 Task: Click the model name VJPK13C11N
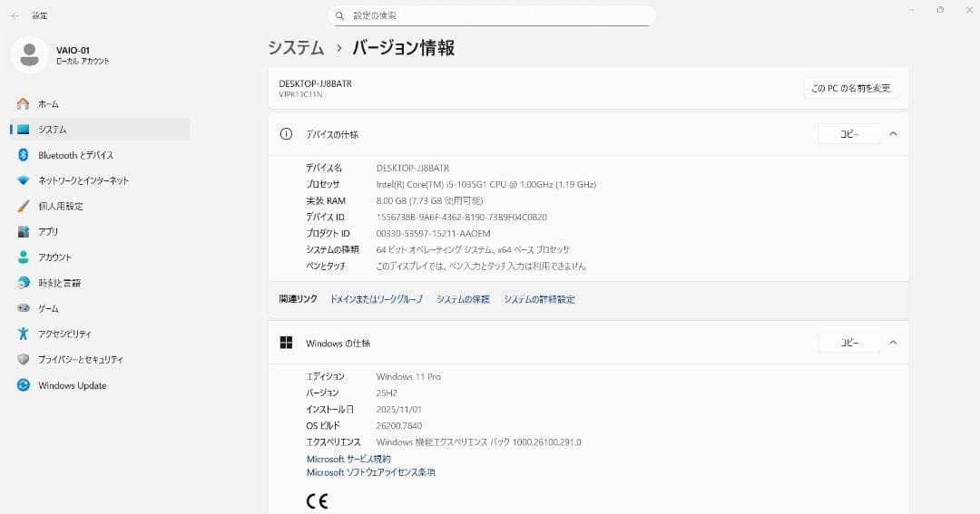[x=300, y=95]
